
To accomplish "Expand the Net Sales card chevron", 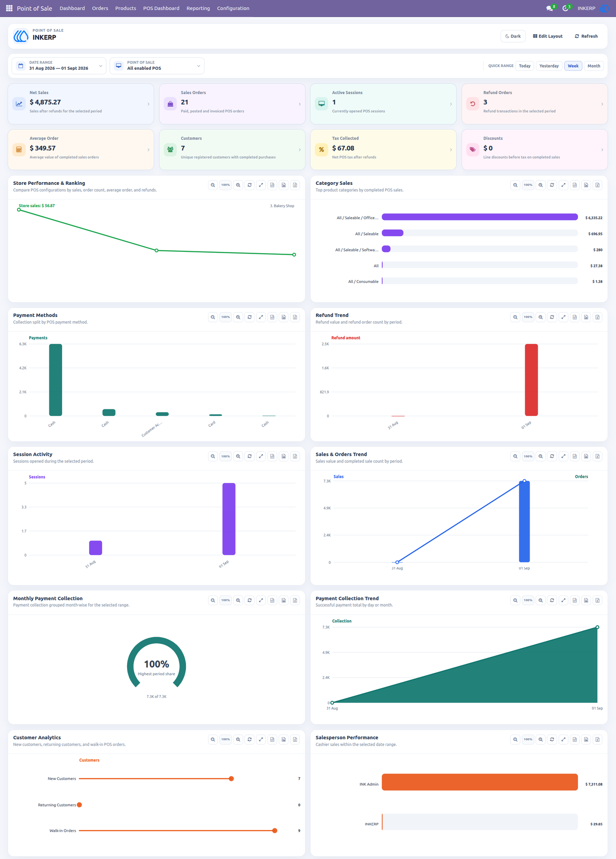I will pos(149,104).
